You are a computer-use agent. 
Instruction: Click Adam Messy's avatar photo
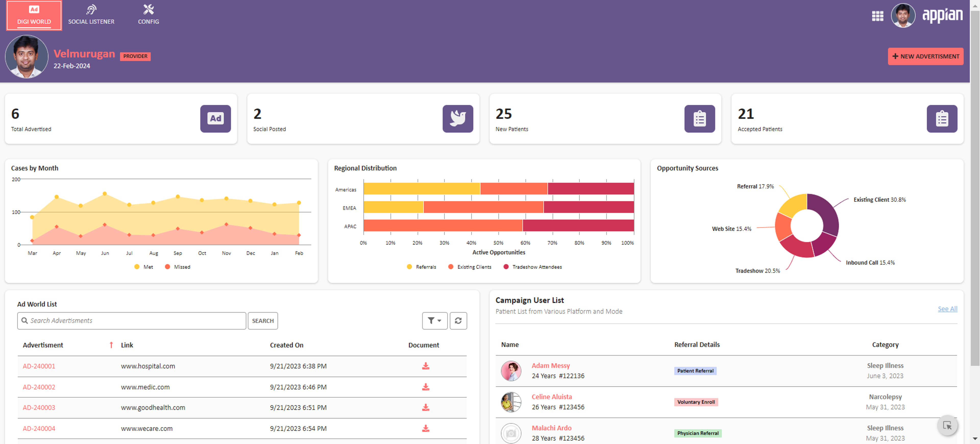(x=511, y=371)
